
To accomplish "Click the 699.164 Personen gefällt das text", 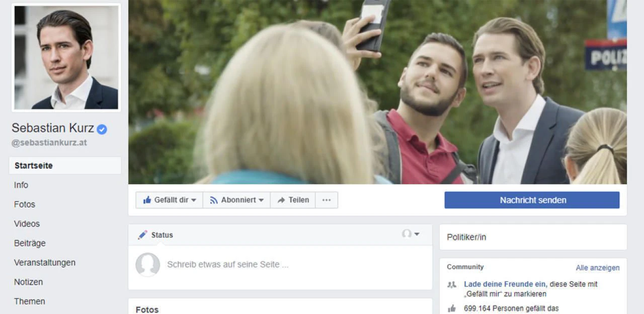I will click(511, 308).
